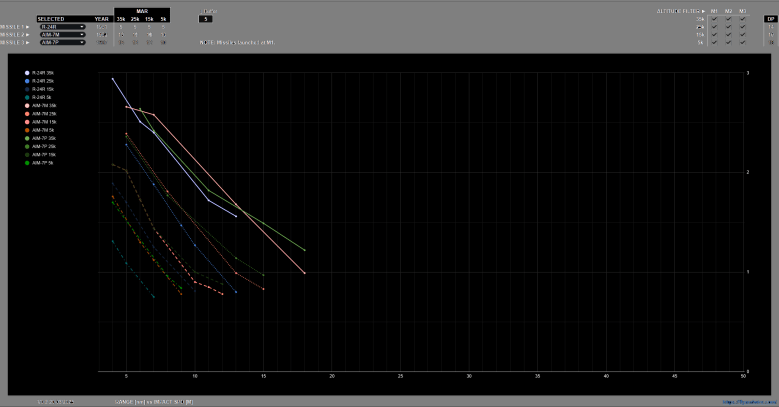
Task: Click the AIM-7M 15k legend marker
Action: pos(28,122)
